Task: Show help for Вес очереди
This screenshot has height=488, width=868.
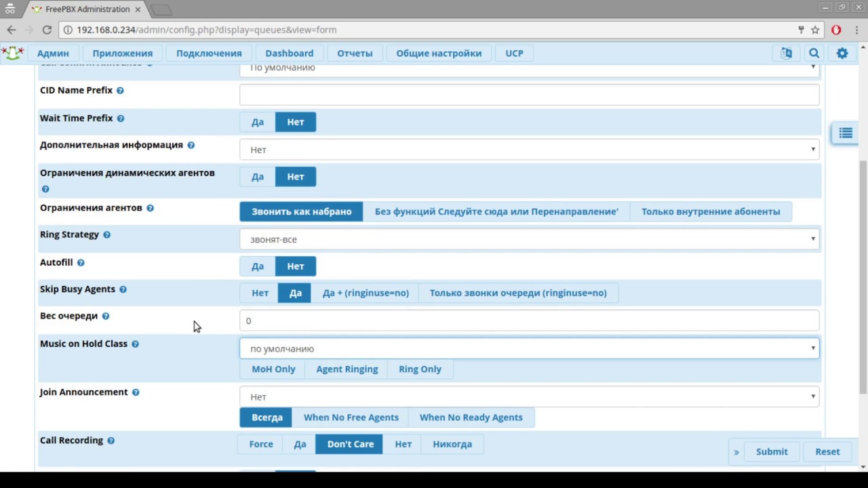Action: 105,316
